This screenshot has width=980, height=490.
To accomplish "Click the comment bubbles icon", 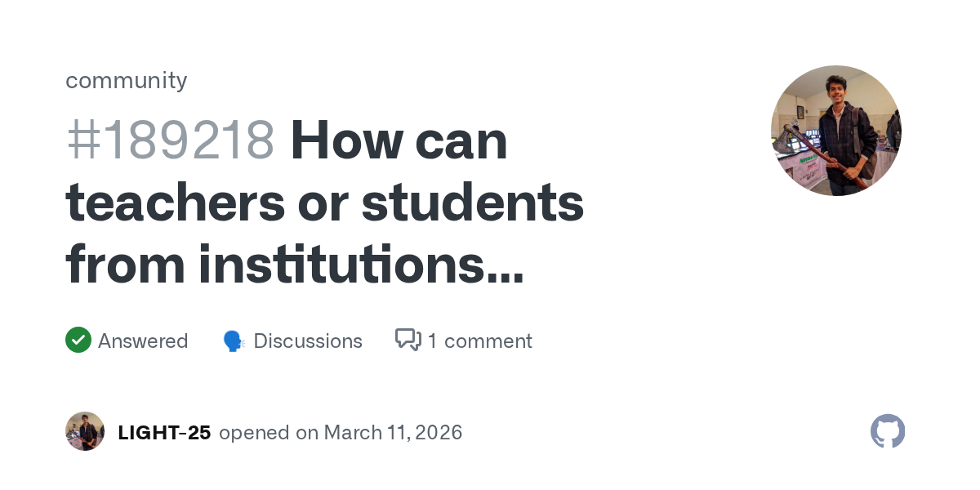I will pyautogui.click(x=408, y=341).
